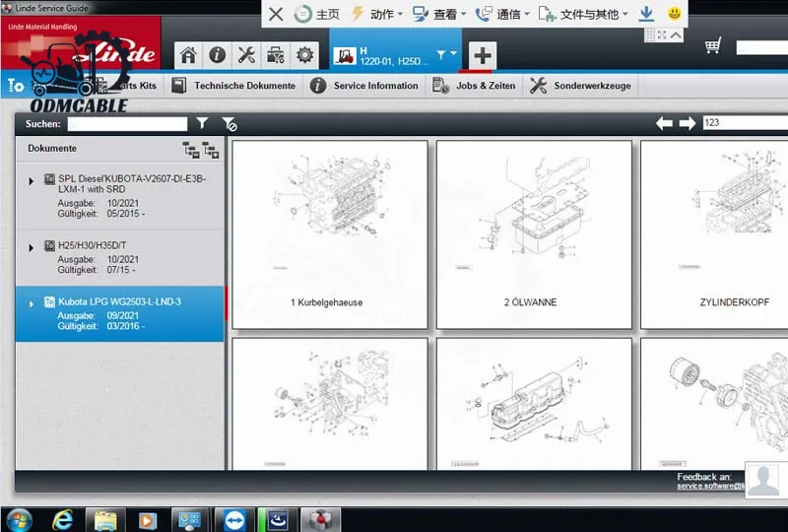Open the settings gear icon

(305, 55)
